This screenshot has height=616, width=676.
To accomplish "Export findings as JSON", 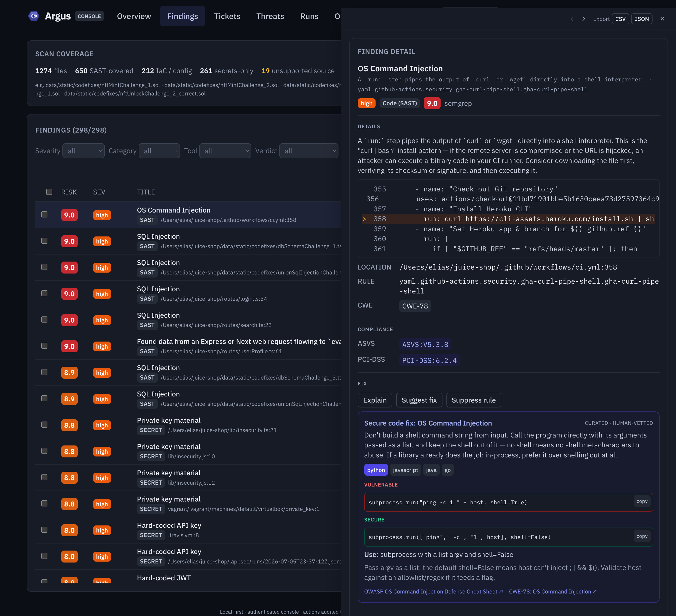I will point(641,19).
